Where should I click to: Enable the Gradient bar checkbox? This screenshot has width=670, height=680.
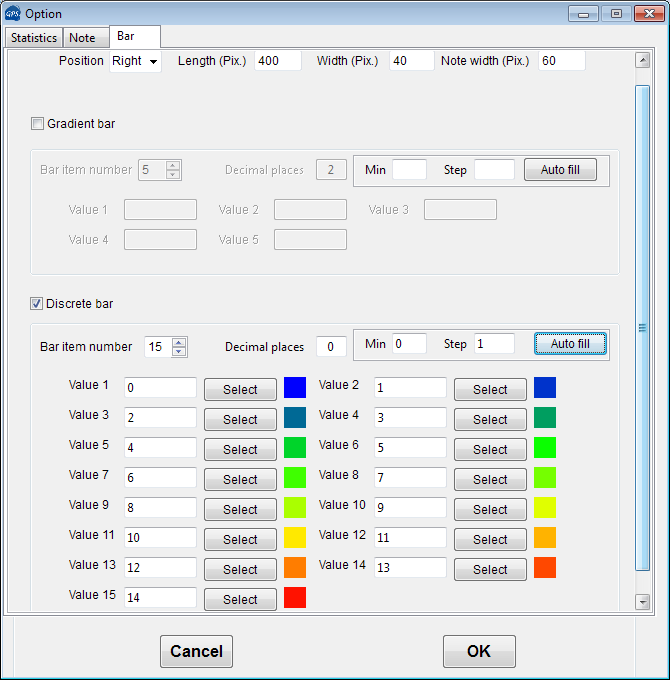[x=38, y=124]
